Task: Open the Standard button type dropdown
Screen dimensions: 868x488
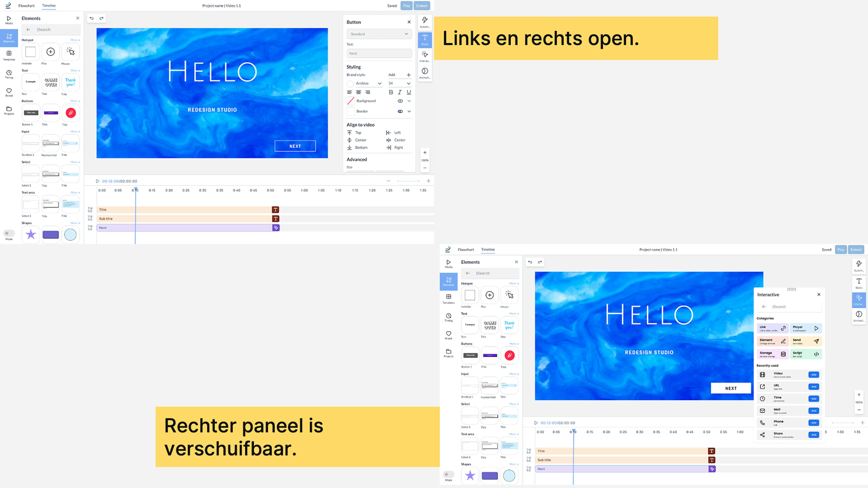Action: pyautogui.click(x=379, y=34)
